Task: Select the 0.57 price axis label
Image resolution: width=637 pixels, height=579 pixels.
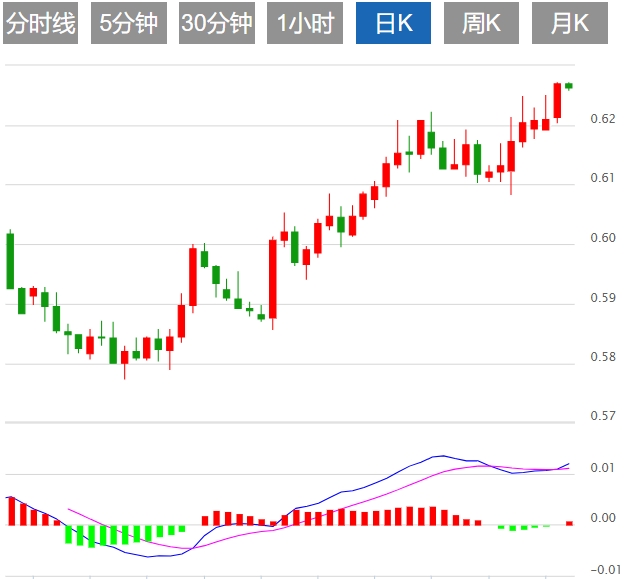Action: pyautogui.click(x=603, y=416)
